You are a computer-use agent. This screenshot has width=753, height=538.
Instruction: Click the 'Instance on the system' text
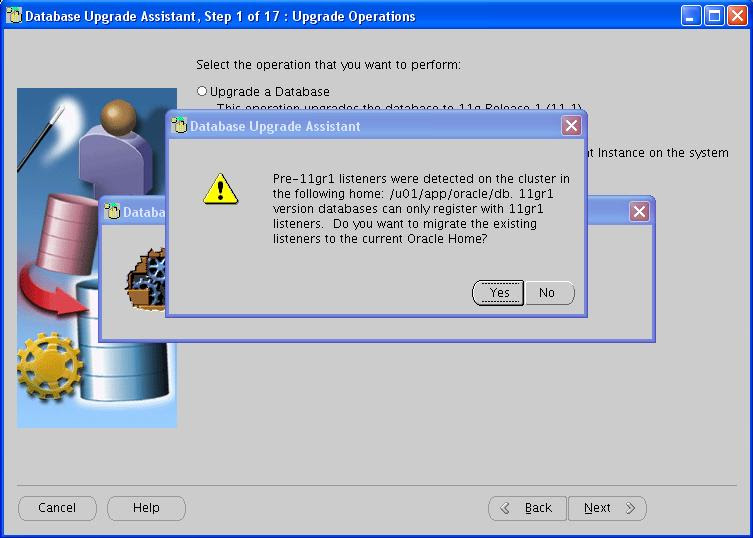pos(663,153)
